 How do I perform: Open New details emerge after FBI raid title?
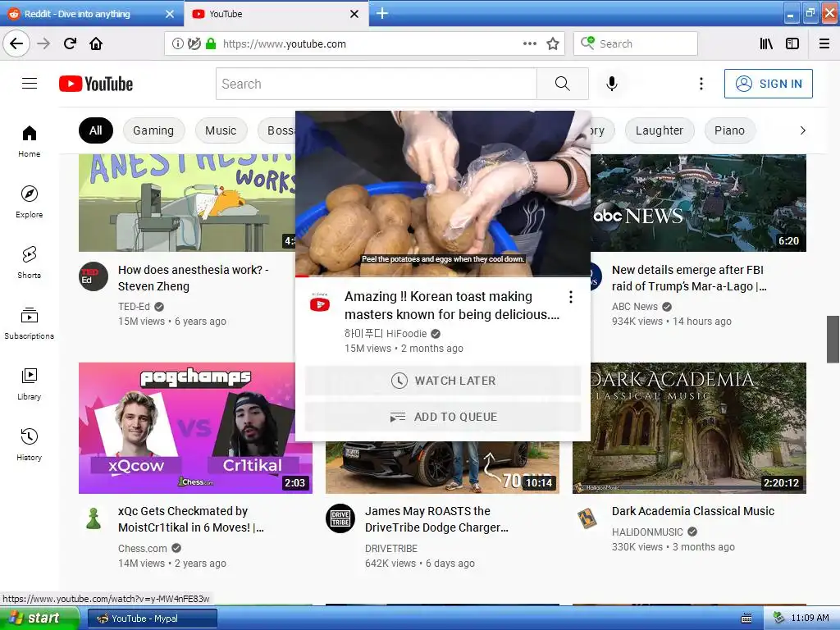689,278
